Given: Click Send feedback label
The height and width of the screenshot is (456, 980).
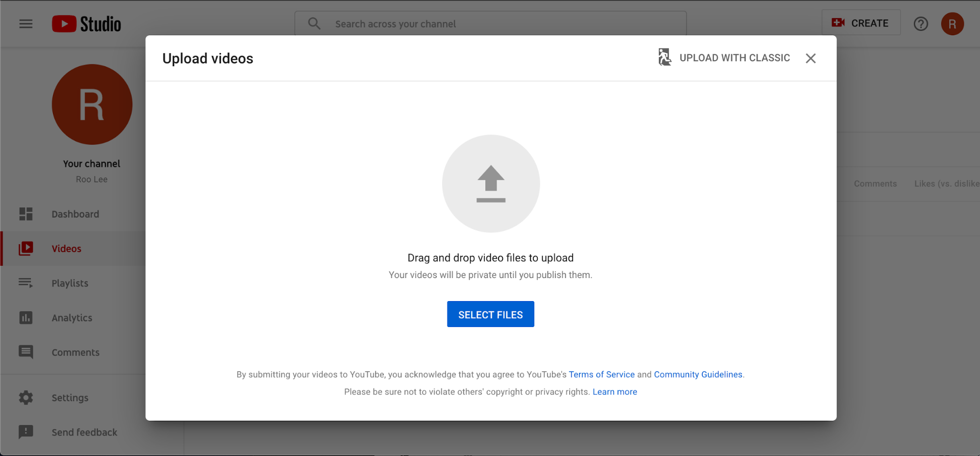Looking at the screenshot, I should coord(84,432).
